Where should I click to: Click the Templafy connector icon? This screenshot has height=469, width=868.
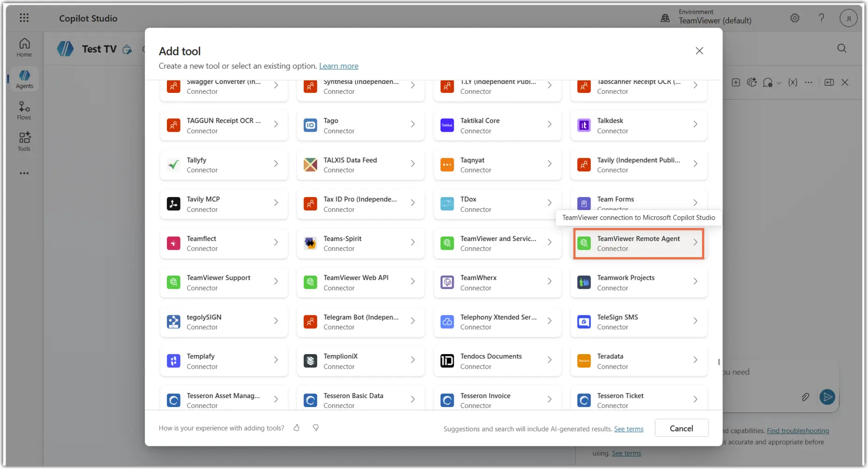coord(173,361)
